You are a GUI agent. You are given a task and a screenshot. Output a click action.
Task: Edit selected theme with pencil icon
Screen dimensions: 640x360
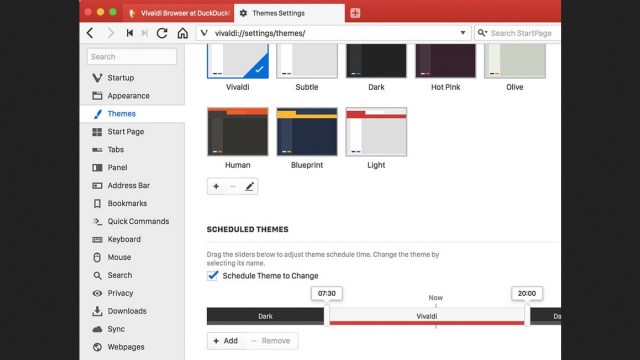249,187
